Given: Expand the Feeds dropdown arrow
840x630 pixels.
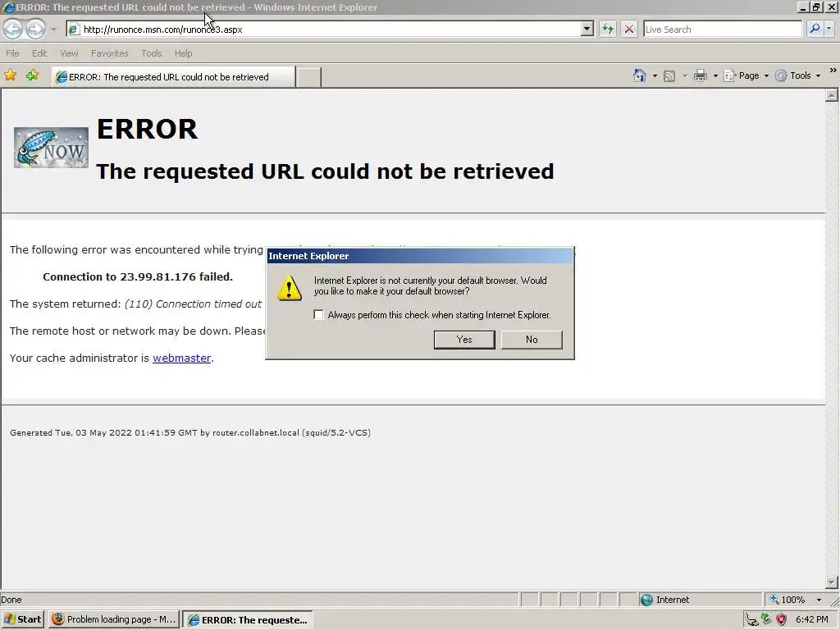Looking at the screenshot, I should (x=685, y=76).
